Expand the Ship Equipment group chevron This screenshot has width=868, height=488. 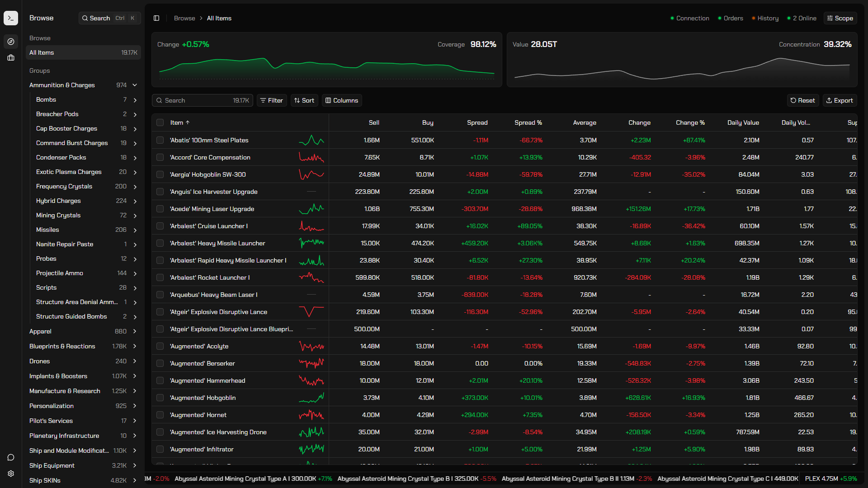click(x=135, y=465)
